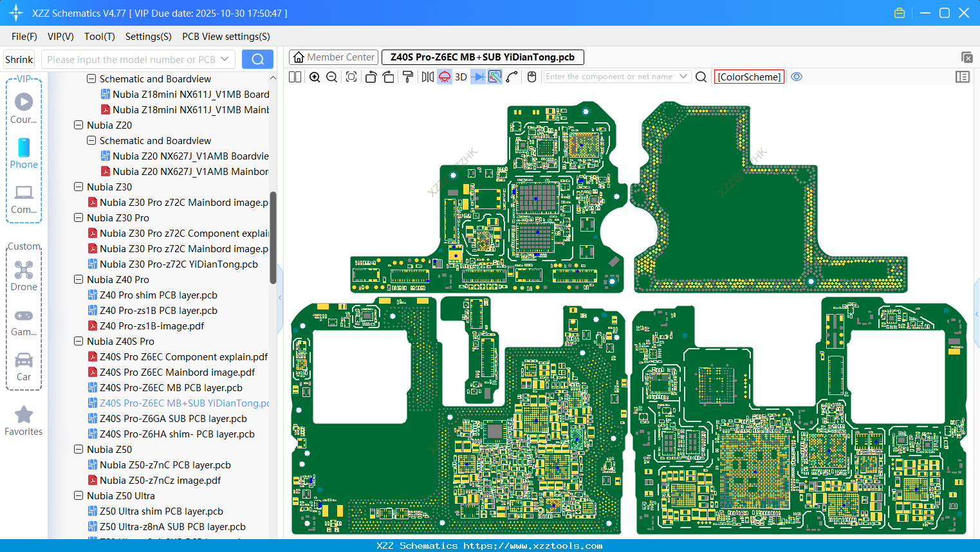Collapse the Nubia Z50 tree node
980x552 pixels.
tap(79, 450)
